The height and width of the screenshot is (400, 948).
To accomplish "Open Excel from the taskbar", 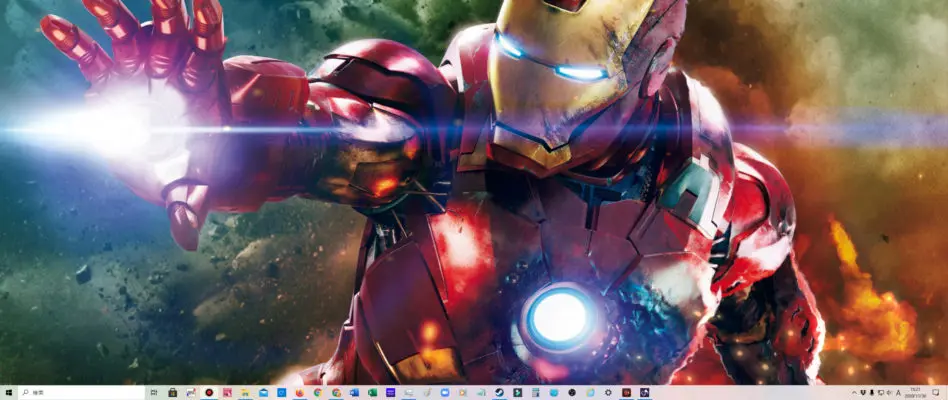I will [372, 393].
